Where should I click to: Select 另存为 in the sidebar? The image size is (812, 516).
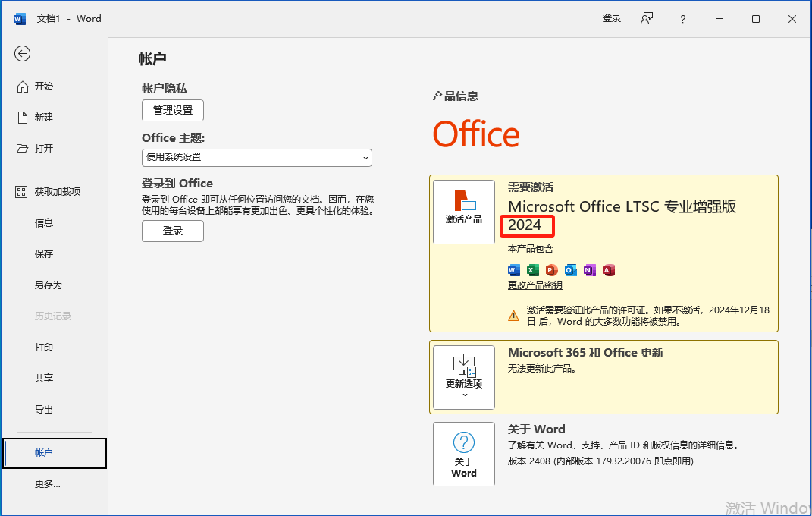pyautogui.click(x=55, y=285)
